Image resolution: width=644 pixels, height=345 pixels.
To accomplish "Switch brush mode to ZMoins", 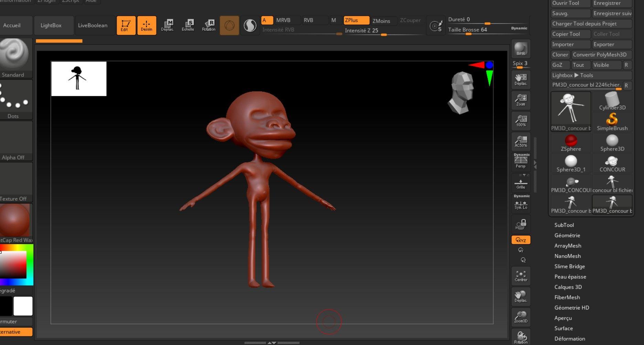I will (381, 21).
